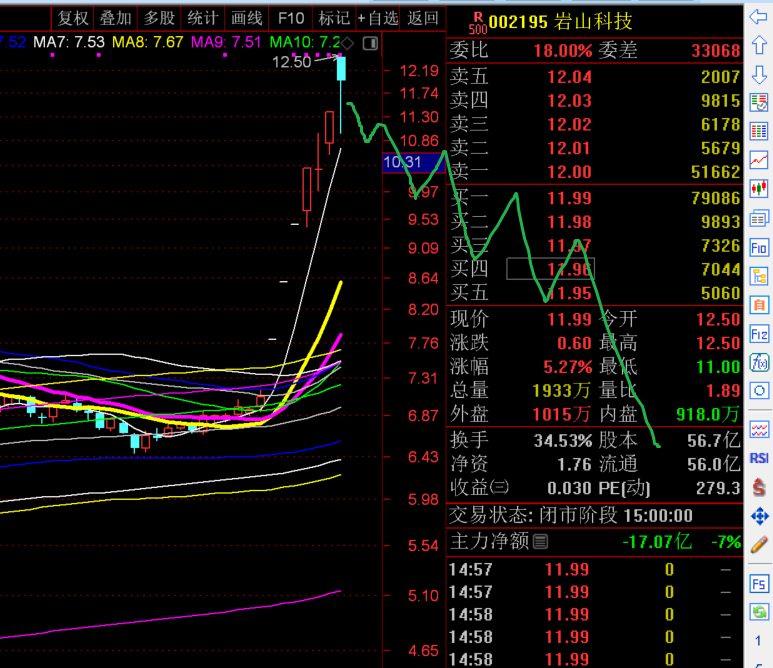This screenshot has width=773, height=668.
Task: Click 买一 price 11.99
Action: click(x=569, y=198)
